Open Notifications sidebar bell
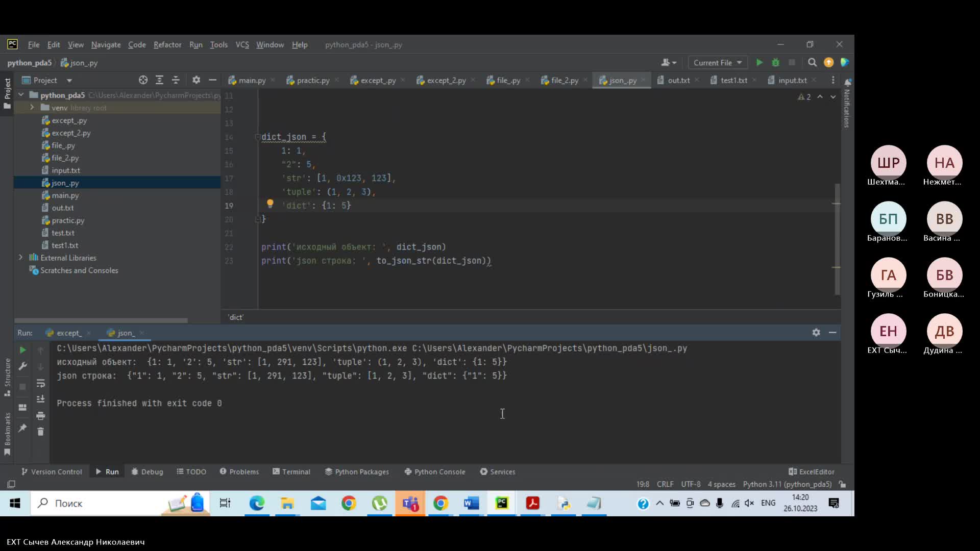Screen dimensions: 980x551 (x=847, y=82)
